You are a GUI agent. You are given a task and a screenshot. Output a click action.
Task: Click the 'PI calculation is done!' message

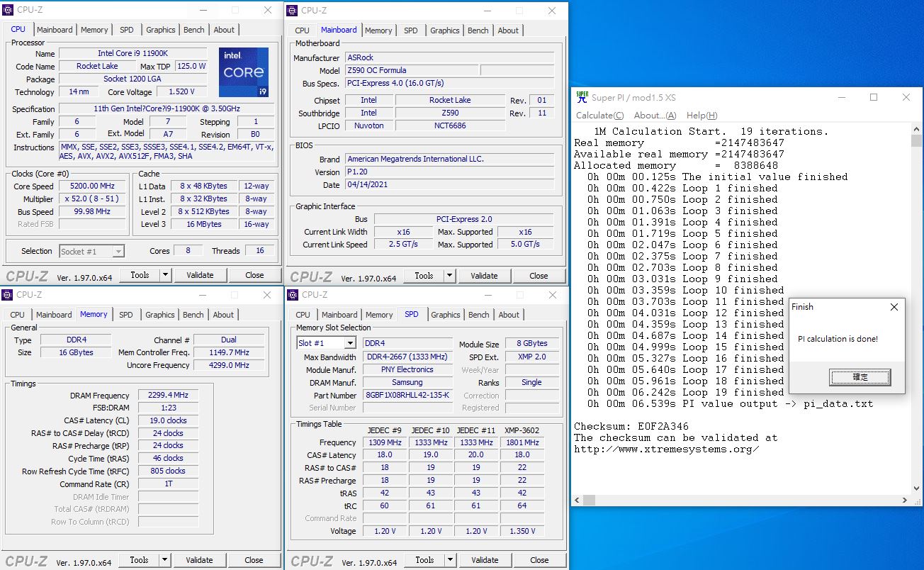[838, 339]
